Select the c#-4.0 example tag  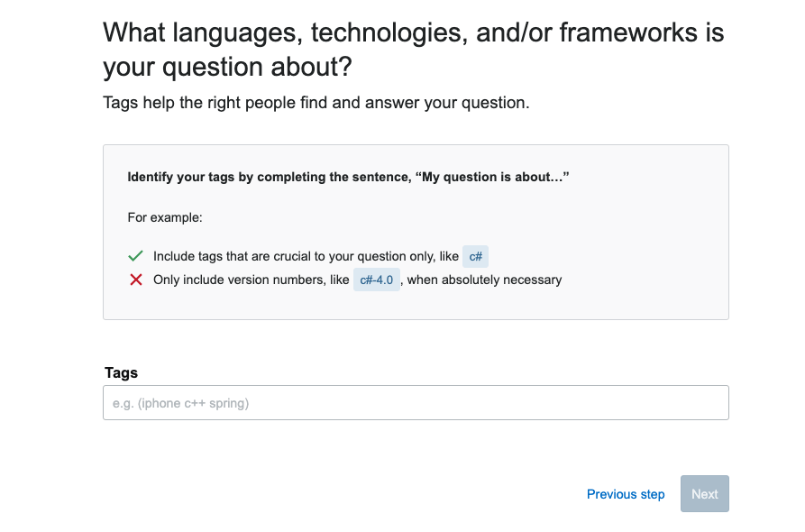pyautogui.click(x=376, y=280)
